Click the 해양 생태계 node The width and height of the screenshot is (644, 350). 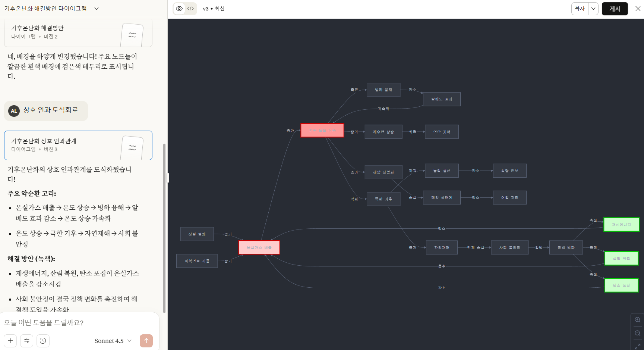click(442, 197)
